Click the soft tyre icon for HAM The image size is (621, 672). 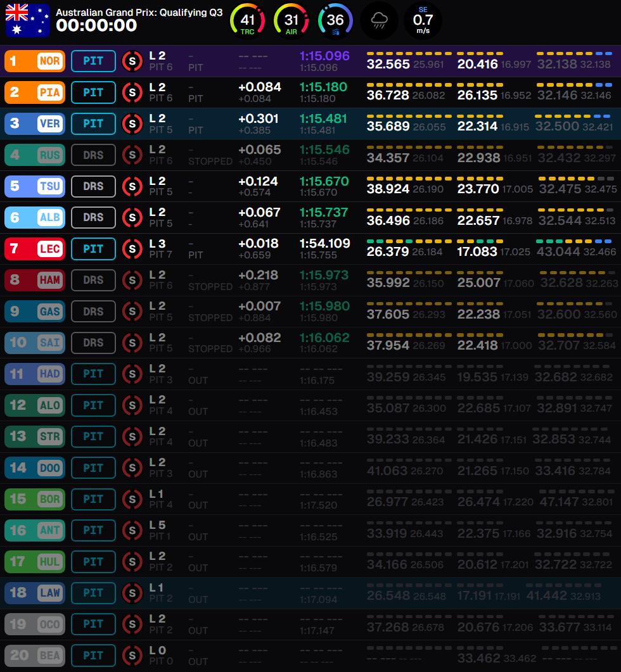[x=132, y=281]
